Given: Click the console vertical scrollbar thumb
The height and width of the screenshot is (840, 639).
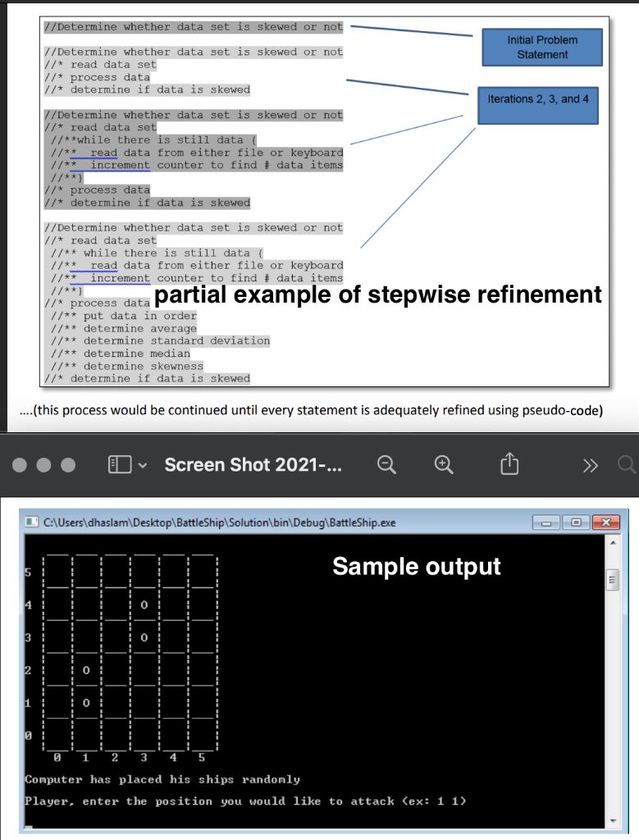Looking at the screenshot, I should 614,580.
